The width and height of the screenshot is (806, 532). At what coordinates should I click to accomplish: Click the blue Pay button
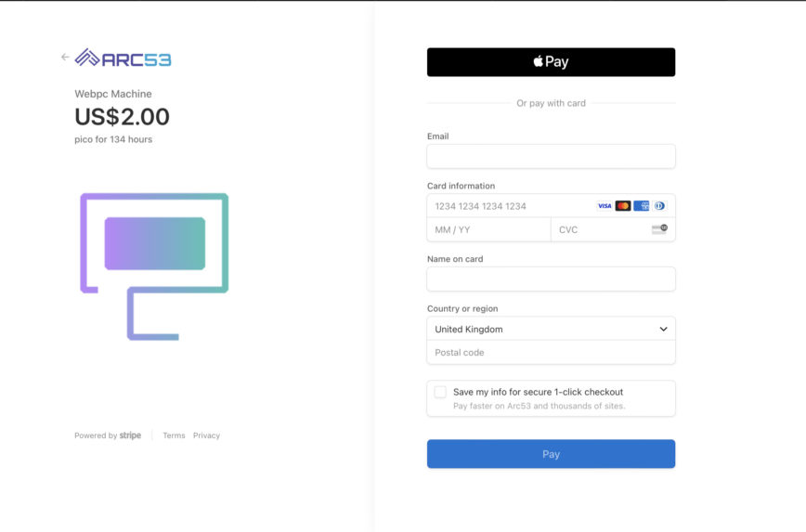tap(551, 454)
